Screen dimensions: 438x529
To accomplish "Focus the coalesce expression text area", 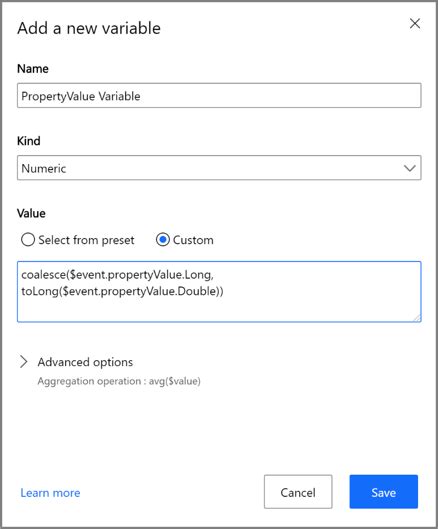I will (x=219, y=291).
